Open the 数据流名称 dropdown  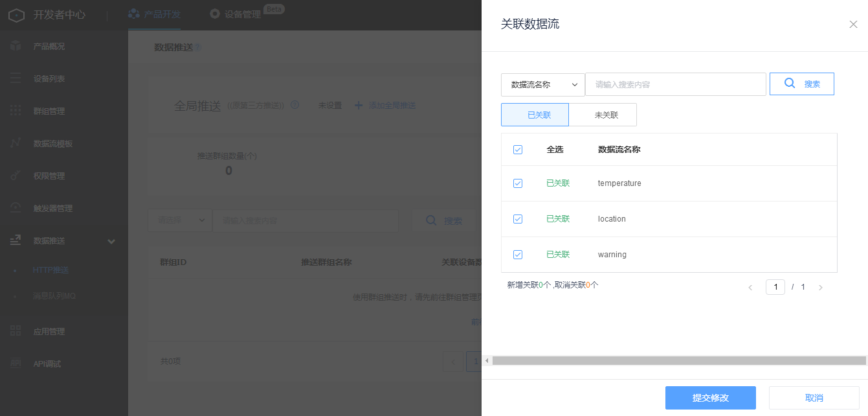543,84
